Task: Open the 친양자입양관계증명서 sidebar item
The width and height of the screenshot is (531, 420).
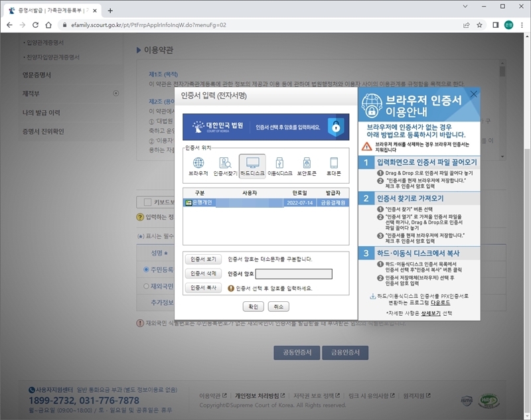Action: [53, 57]
